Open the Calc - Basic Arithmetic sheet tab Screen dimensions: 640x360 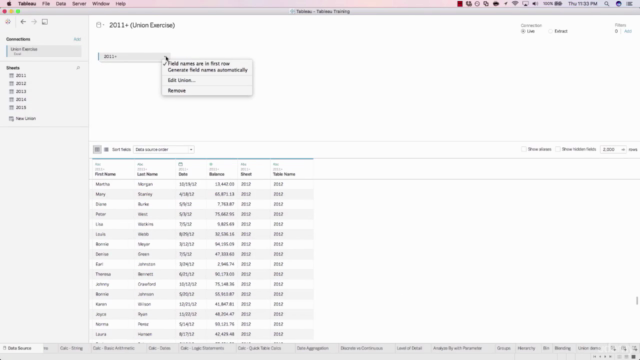point(113,348)
